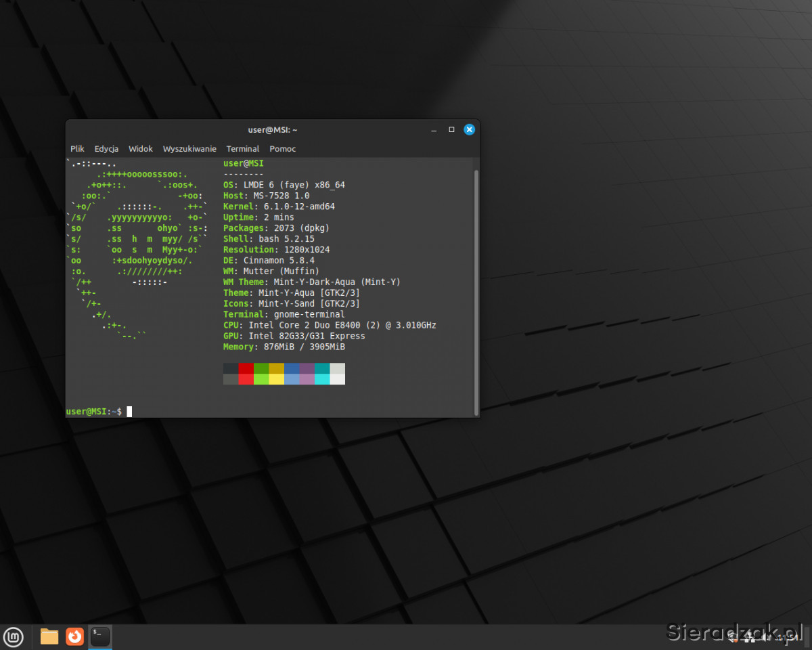Click the 'DE: Cinnamon 5.8.4' line
812x650 pixels.
tap(269, 261)
